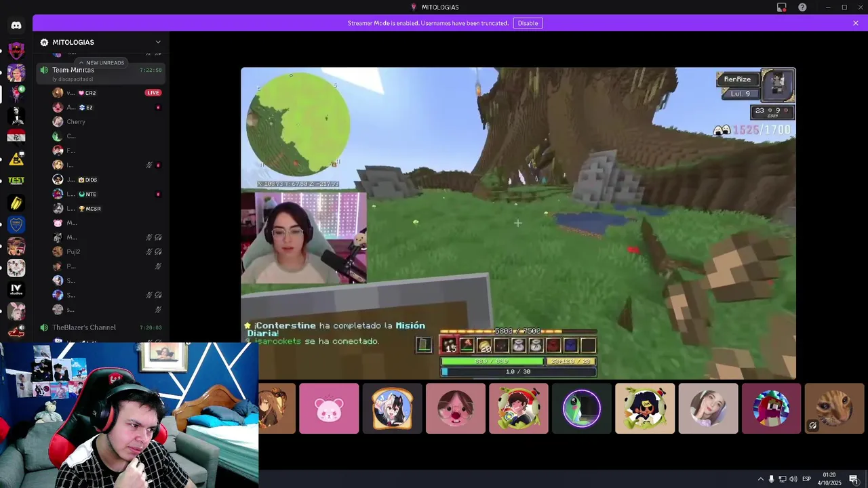The width and height of the screenshot is (868, 488).
Task: Open the red-white flag server icon
Action: [x=16, y=138]
